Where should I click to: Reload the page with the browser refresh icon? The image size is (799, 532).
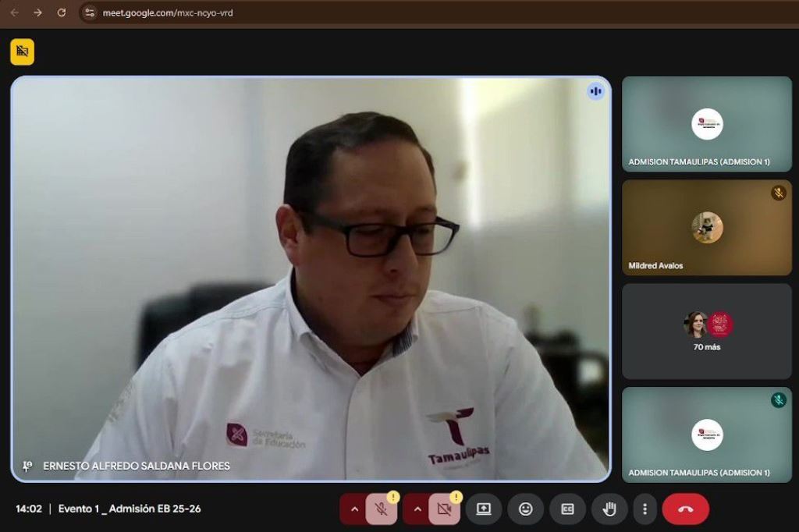click(62, 12)
